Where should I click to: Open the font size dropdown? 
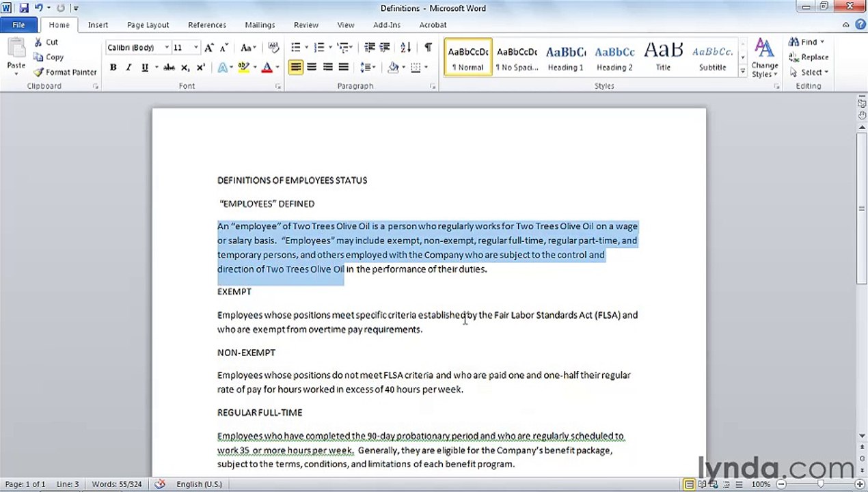click(x=195, y=48)
